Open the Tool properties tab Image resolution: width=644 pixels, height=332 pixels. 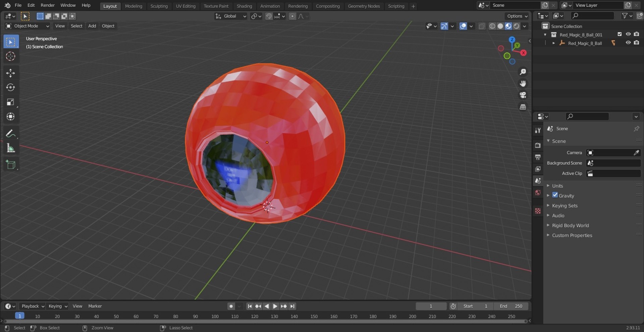pyautogui.click(x=538, y=131)
